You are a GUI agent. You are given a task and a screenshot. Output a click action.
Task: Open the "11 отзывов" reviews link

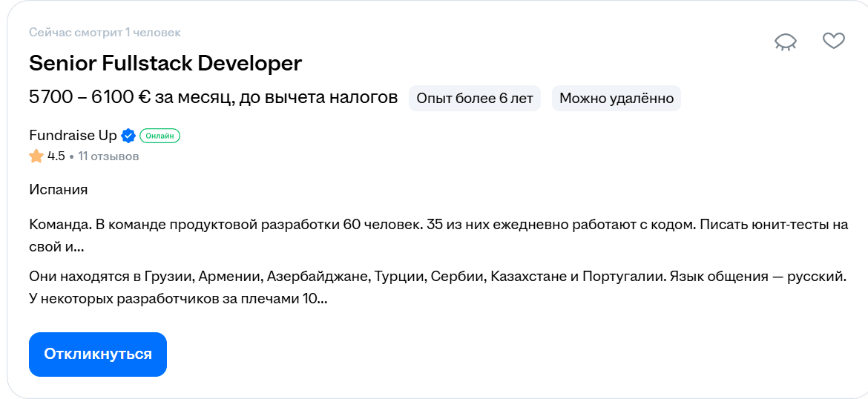coord(108,156)
